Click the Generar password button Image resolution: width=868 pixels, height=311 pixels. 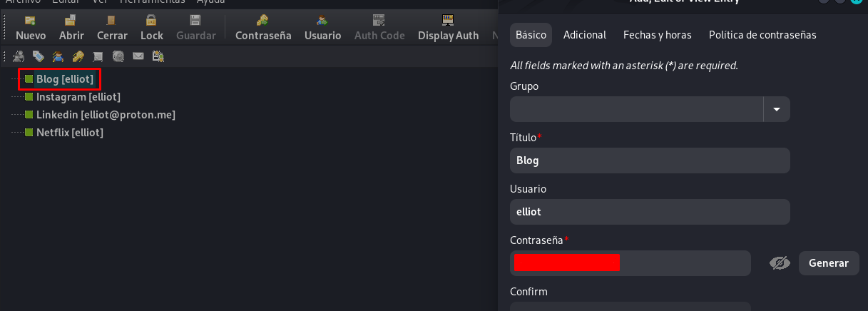pos(829,263)
